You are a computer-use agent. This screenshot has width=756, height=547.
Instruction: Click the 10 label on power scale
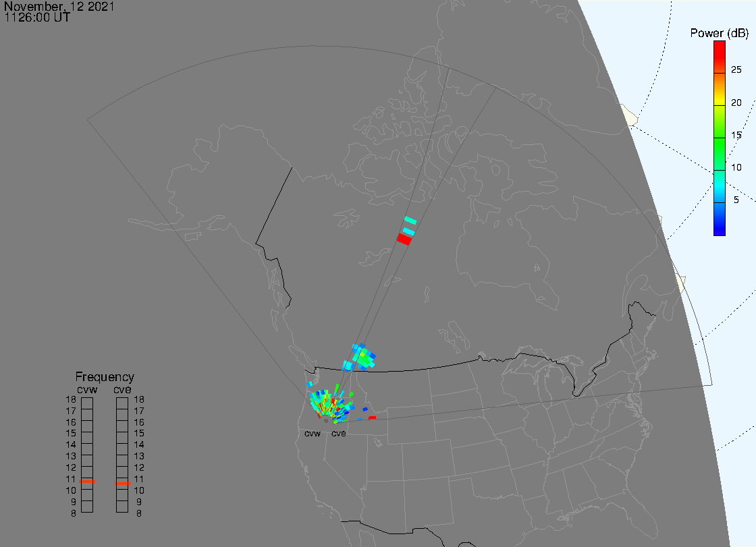[736, 168]
